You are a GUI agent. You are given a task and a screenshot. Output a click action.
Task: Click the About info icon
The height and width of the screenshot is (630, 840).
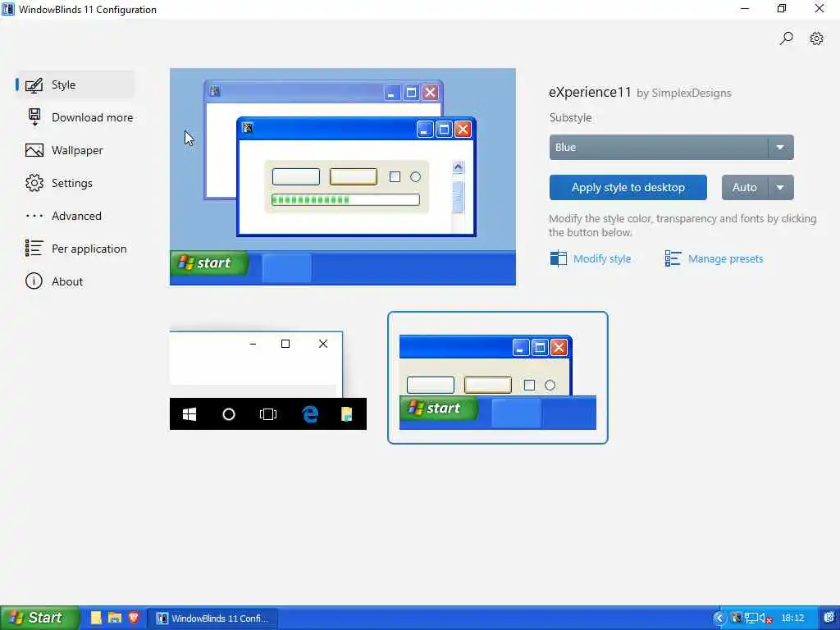[34, 281]
